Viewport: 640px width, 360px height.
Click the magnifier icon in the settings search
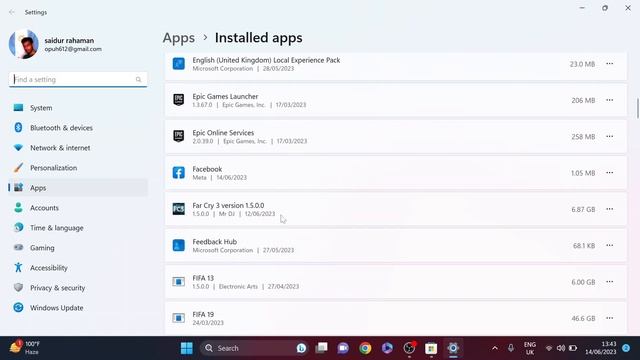[138, 80]
